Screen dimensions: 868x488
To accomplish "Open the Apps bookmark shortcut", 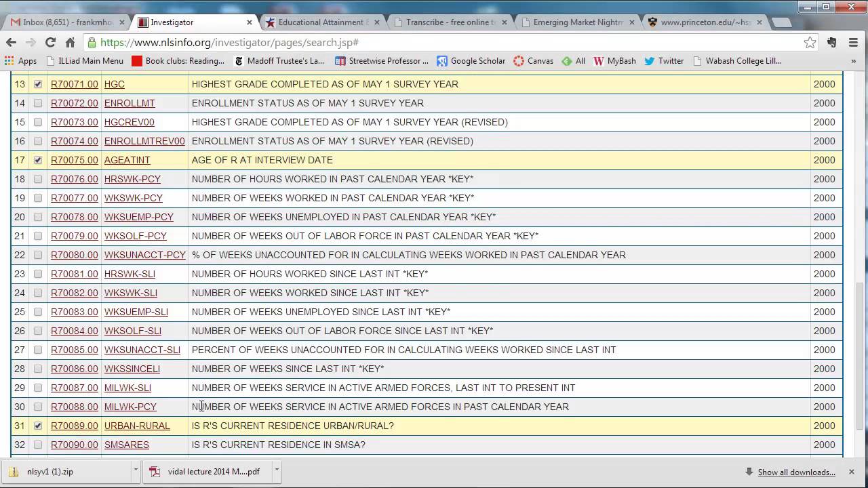I will [x=20, y=61].
